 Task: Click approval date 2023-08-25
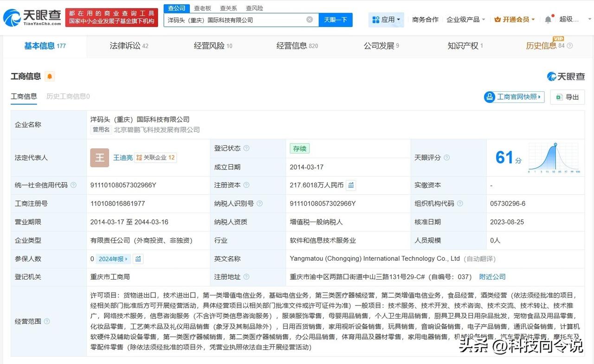[507, 222]
